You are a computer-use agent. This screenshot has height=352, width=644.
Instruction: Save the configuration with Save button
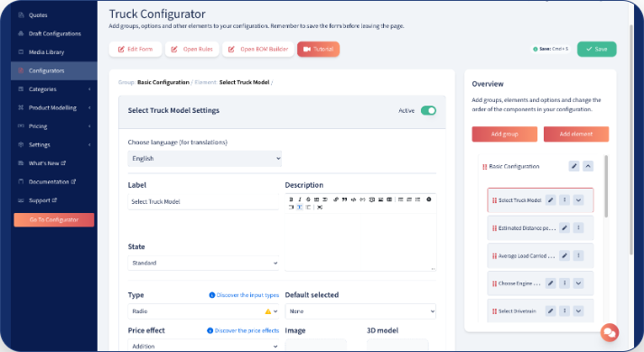[597, 49]
